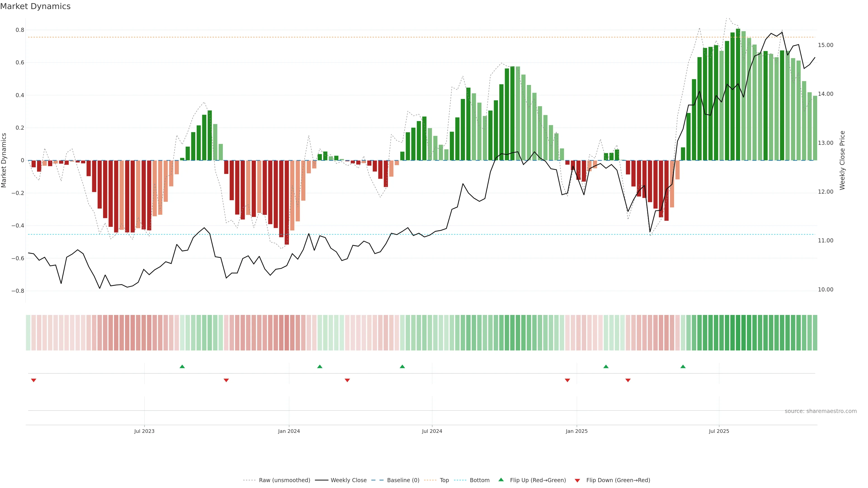Click the Flip Down legend triangle icon

pos(577,480)
